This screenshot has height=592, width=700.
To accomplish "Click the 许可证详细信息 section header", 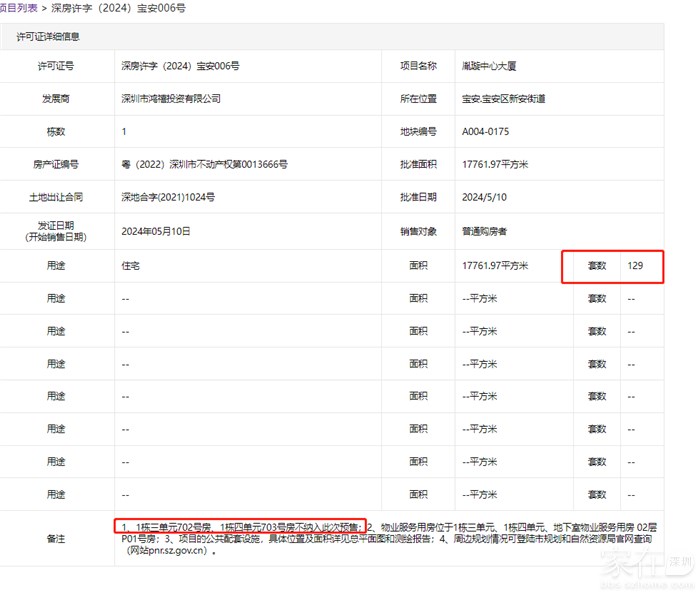I will coord(47,37).
